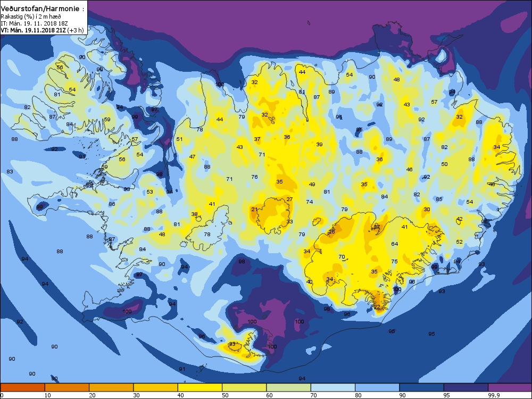Screen dimensions: 532x399
Task: Pick the dark orange 0–10 legend swatch
Action: [x=22, y=387]
